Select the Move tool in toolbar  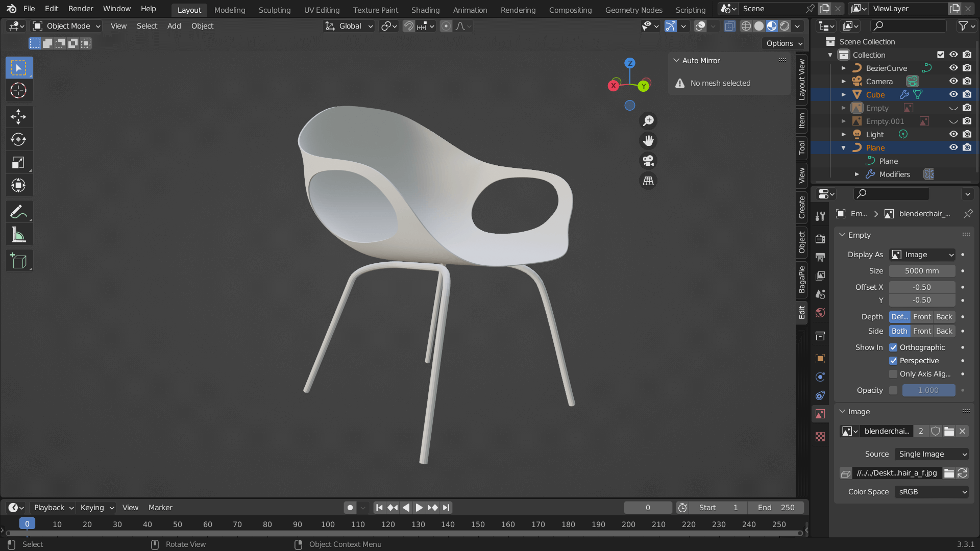coord(18,117)
